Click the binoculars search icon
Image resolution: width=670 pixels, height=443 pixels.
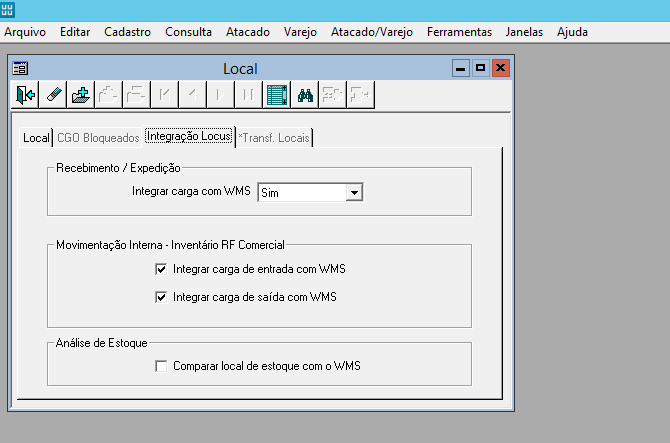305,95
